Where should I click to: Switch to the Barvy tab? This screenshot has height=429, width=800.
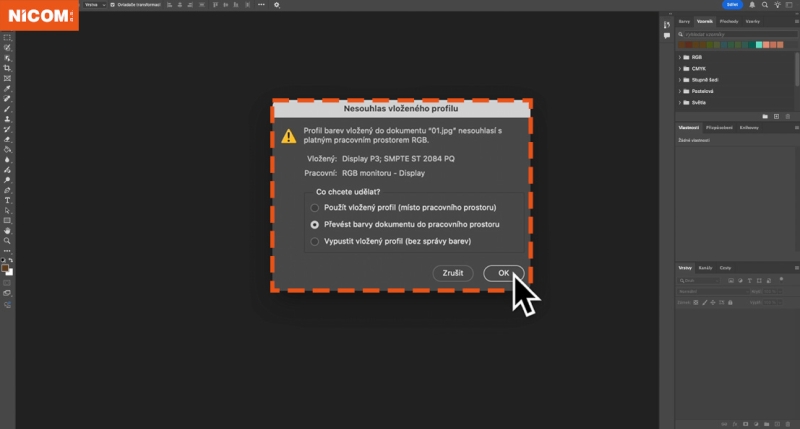point(685,21)
